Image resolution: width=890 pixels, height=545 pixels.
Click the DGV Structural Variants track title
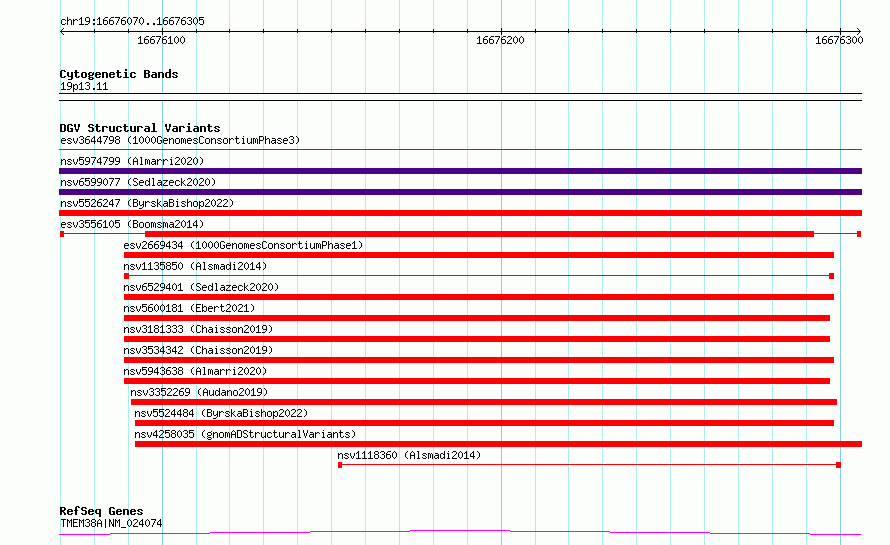[x=140, y=128]
